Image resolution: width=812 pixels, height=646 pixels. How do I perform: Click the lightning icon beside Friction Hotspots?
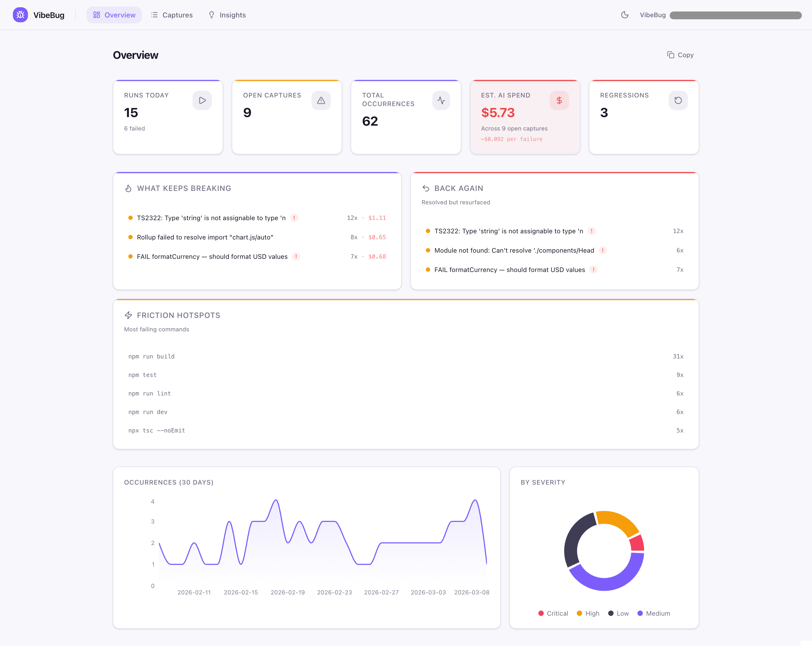point(128,315)
